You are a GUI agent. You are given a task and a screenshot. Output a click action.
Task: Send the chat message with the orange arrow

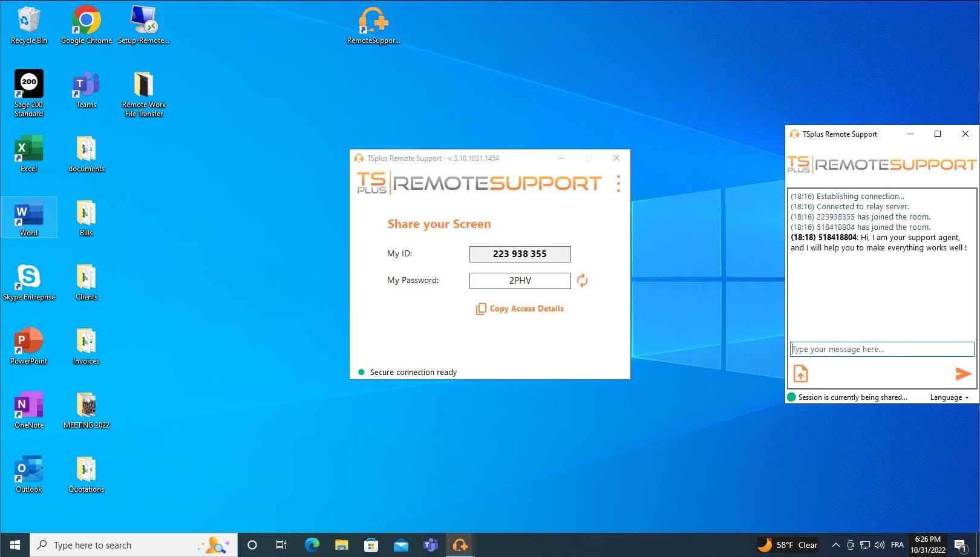[963, 374]
